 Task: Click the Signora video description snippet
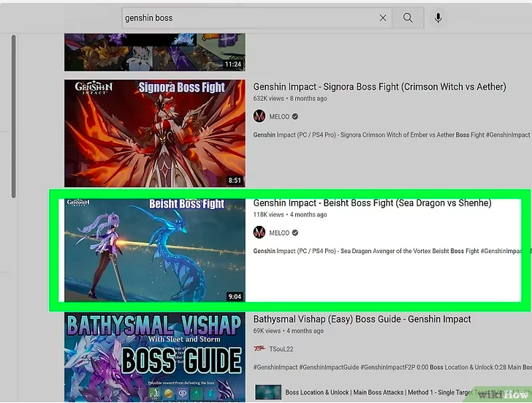(x=392, y=135)
